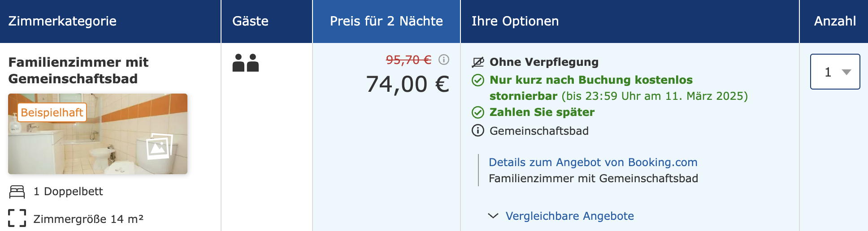
Task: Click the green checkmark beside Zahlen Sie später
Action: tap(478, 112)
